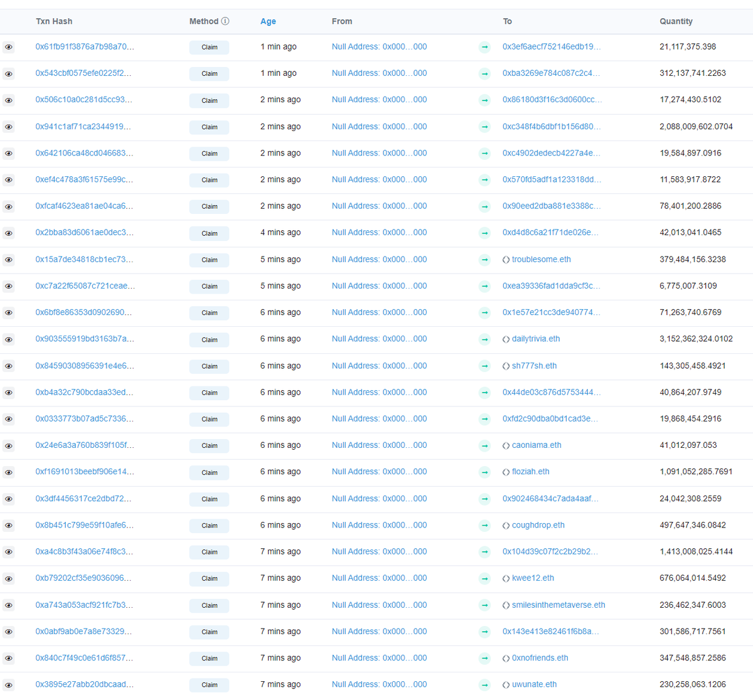Toggle the Age column time format
The width and height of the screenshot is (753, 700).
268,21
